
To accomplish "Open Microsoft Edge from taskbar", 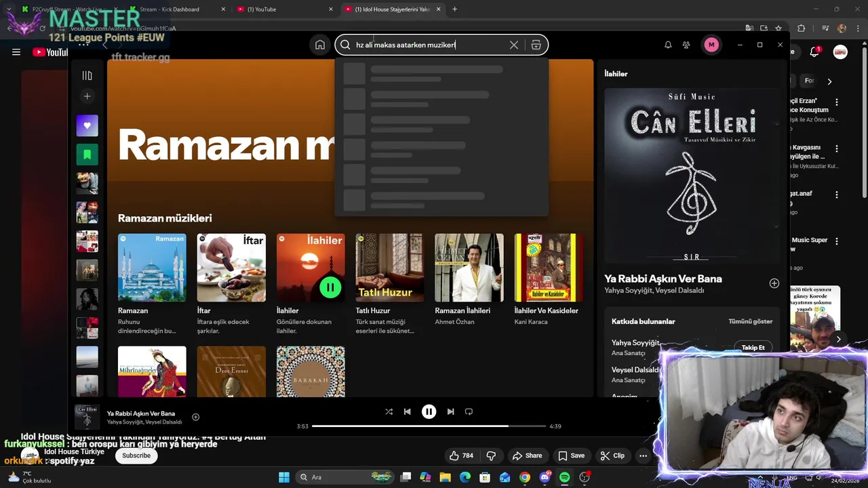I will pyautogui.click(x=465, y=477).
